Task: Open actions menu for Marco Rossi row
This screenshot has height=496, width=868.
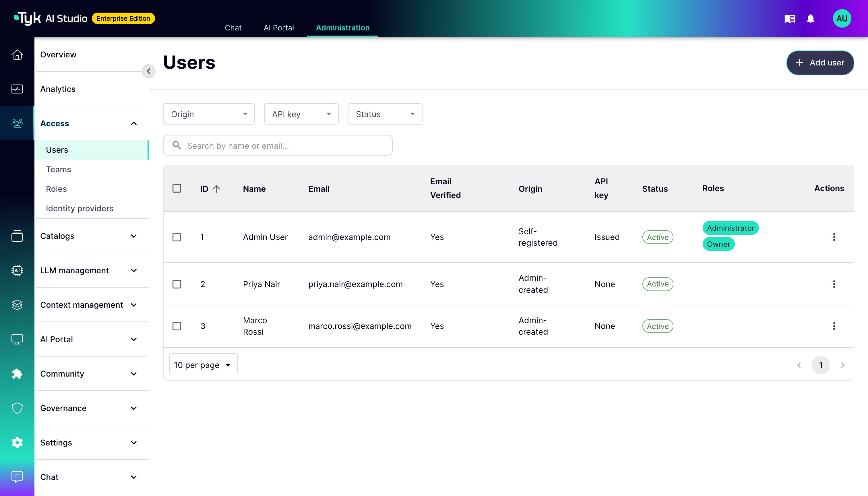Action: (x=834, y=326)
